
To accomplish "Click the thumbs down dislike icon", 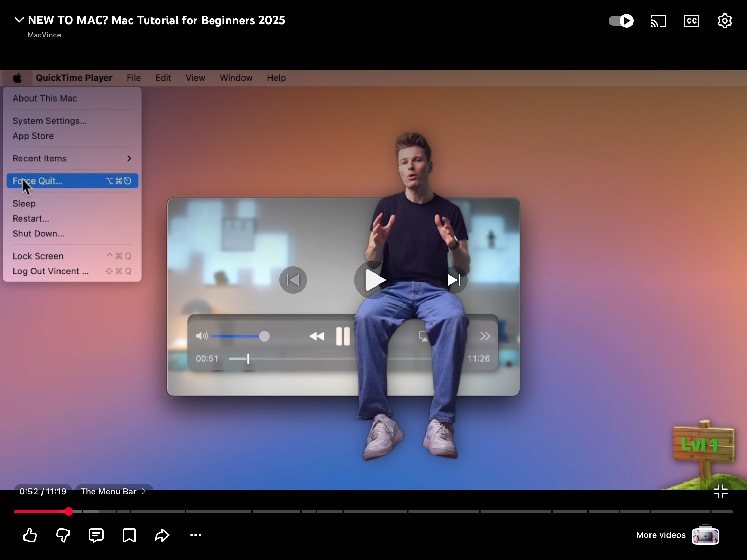I will (63, 535).
